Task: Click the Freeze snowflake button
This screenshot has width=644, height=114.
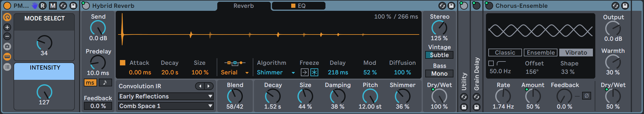Action: tap(314, 72)
